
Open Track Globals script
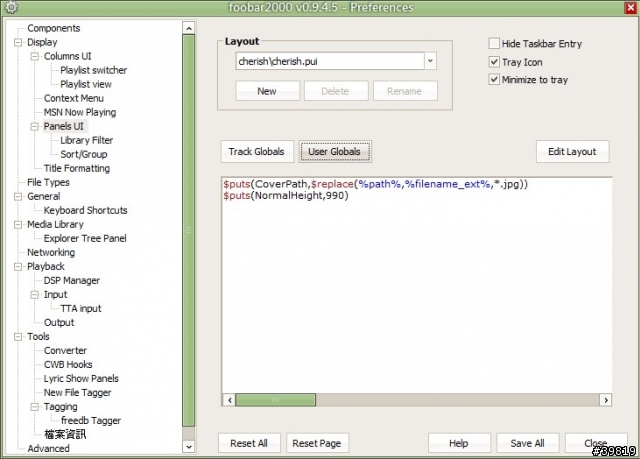tap(257, 152)
